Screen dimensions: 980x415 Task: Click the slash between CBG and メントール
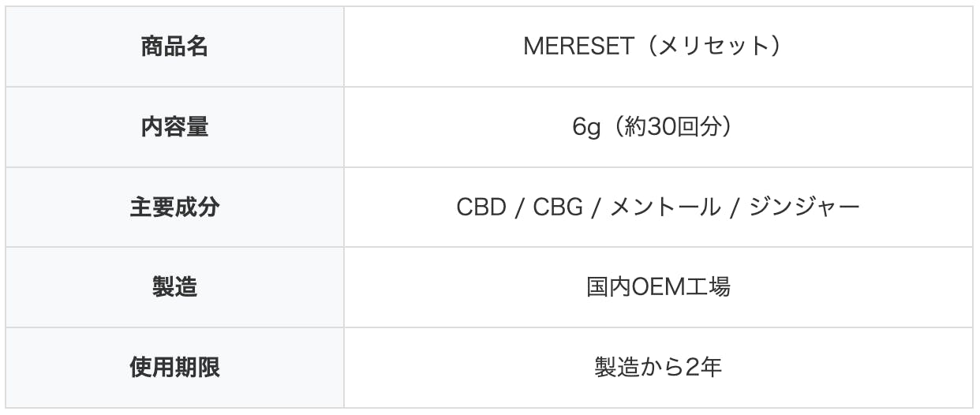(x=597, y=207)
